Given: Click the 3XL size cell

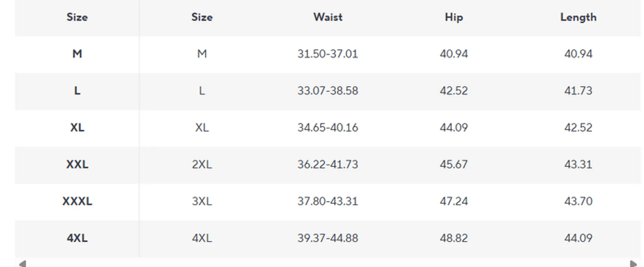Looking at the screenshot, I should (202, 201).
